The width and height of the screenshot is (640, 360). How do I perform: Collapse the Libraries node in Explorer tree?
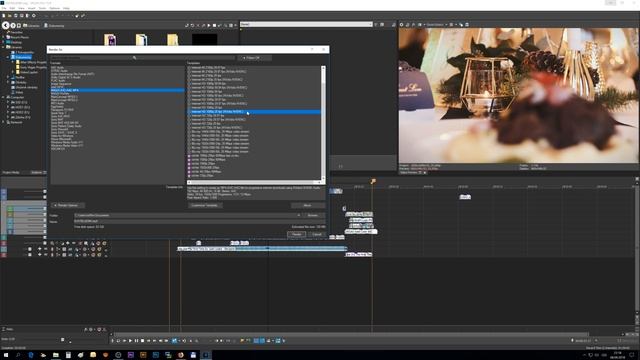[4, 47]
